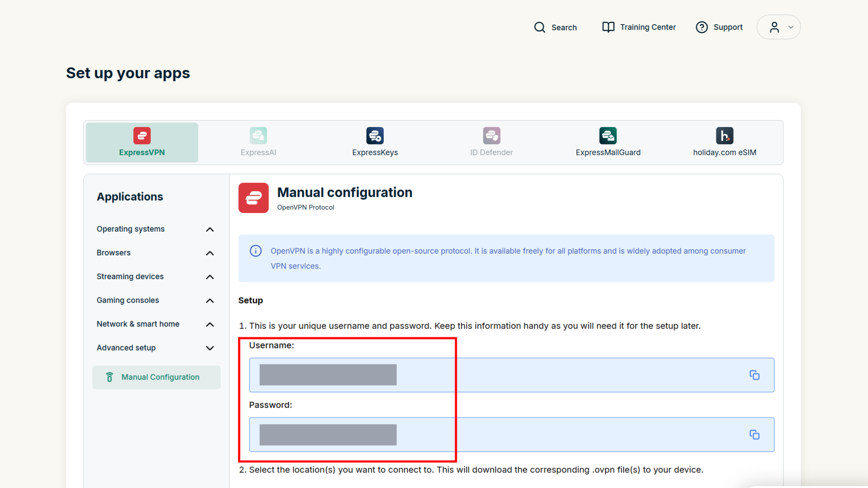Expand the Streaming devices section chevron
Image resolution: width=868 pixels, height=488 pixels.
click(x=210, y=277)
